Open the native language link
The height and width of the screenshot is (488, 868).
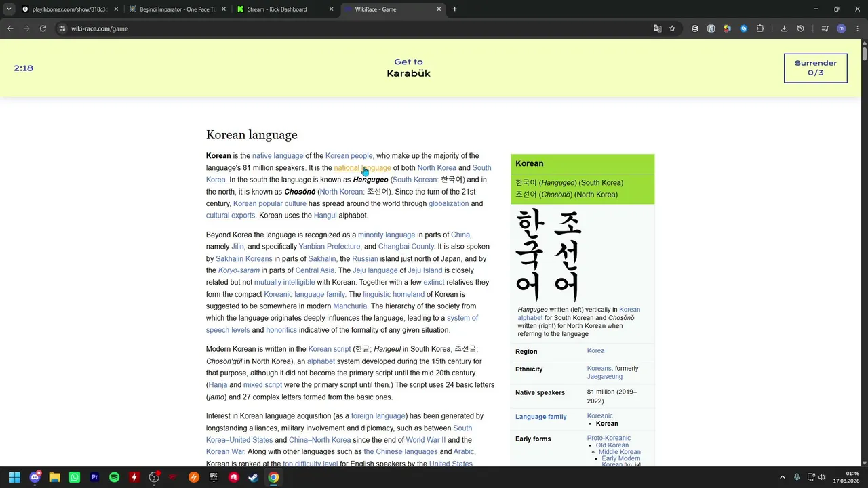[x=277, y=156]
